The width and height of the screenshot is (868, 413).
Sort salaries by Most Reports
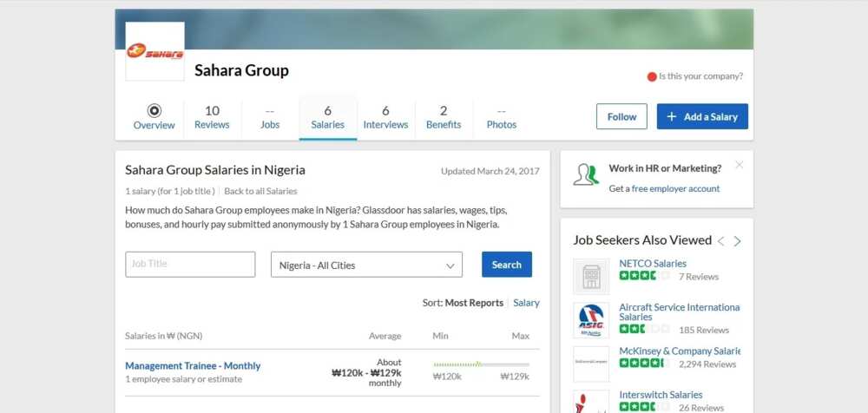(475, 303)
